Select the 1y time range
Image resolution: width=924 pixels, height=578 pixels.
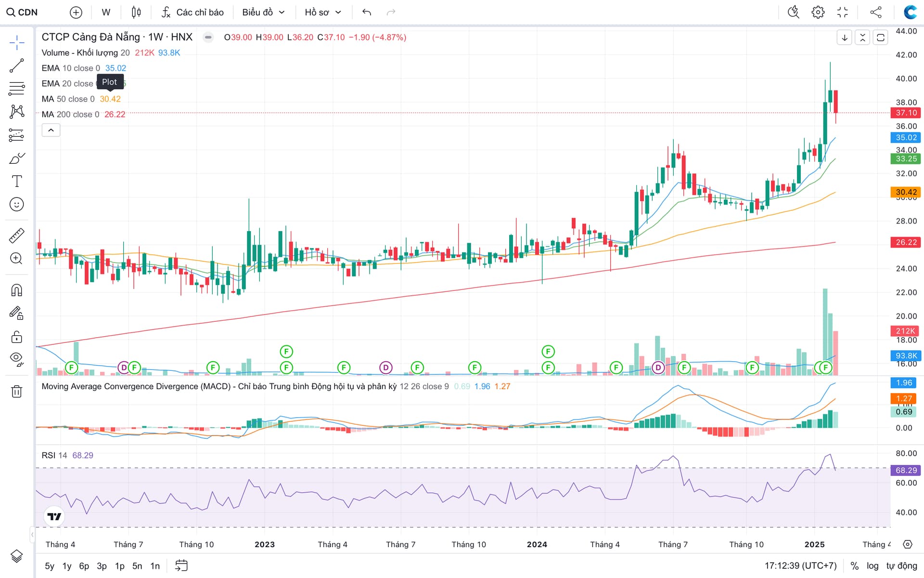coord(67,565)
